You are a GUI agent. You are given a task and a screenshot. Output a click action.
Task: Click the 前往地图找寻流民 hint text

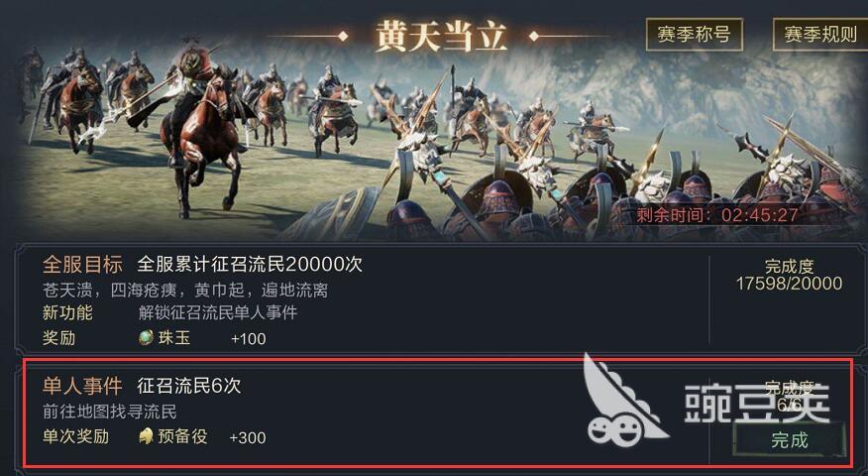[x=110, y=412]
